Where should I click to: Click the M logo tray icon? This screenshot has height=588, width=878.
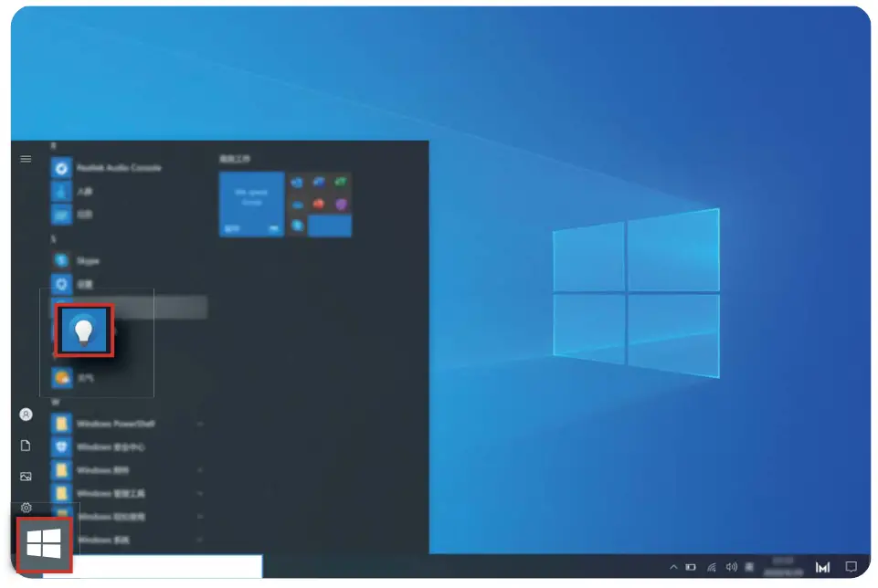point(822,568)
